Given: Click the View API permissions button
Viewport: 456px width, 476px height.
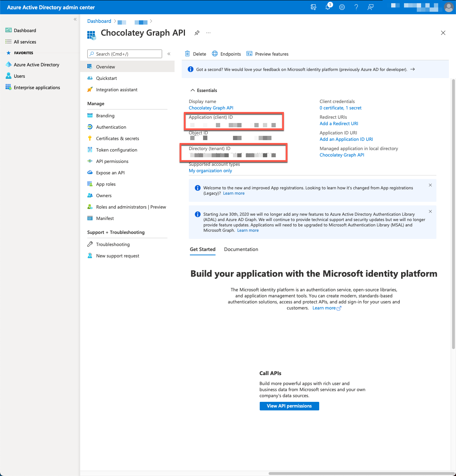Looking at the screenshot, I should point(289,406).
